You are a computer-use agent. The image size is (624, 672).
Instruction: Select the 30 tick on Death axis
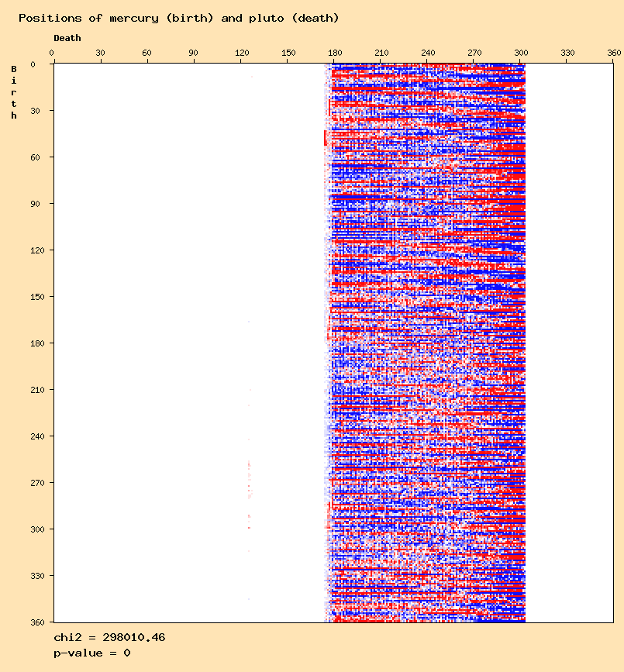tap(100, 53)
